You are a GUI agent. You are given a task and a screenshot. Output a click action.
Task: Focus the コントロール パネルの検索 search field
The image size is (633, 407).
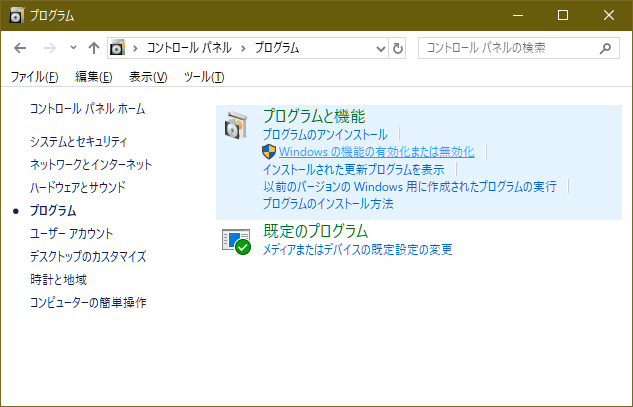519,48
